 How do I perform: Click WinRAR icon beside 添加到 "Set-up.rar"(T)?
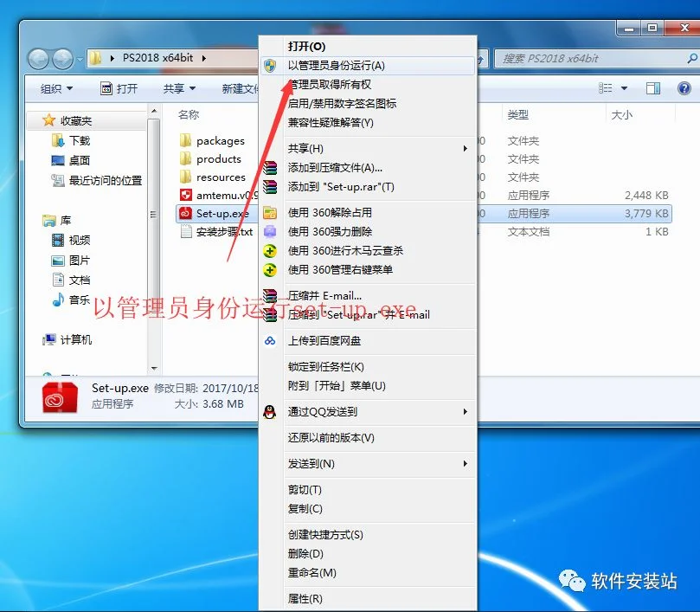[270, 187]
